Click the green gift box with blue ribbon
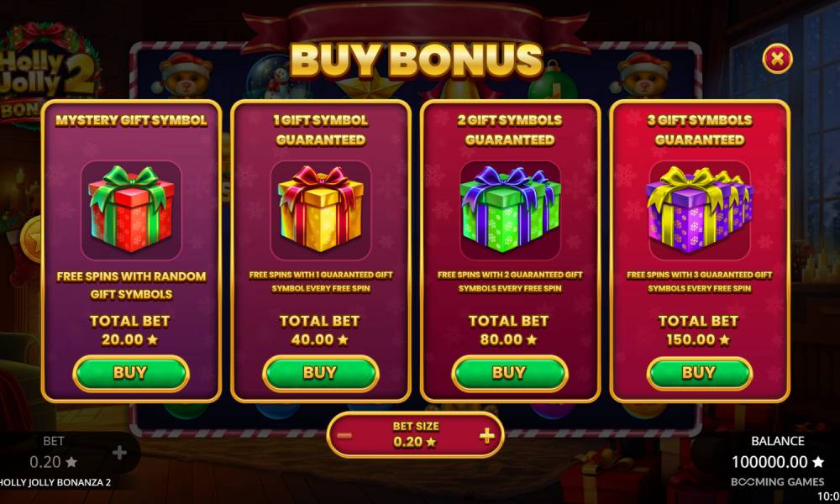The width and height of the screenshot is (840, 504). pos(510,210)
